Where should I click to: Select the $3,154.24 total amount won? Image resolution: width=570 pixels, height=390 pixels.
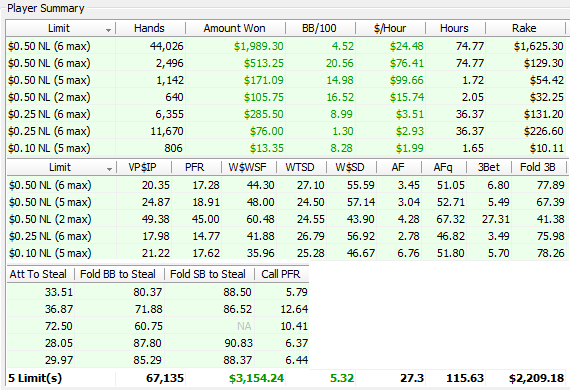256,378
